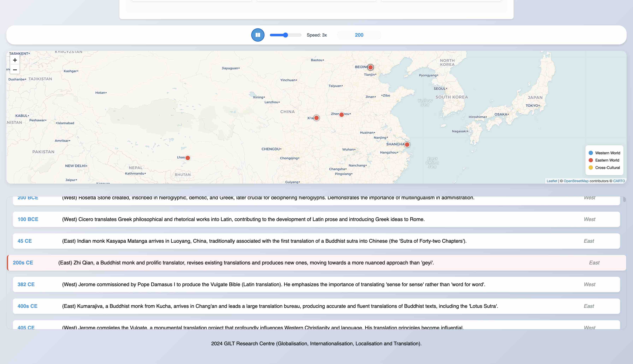Select the red marker at Zhengzhou
This screenshot has height=364, width=633.
point(341,115)
